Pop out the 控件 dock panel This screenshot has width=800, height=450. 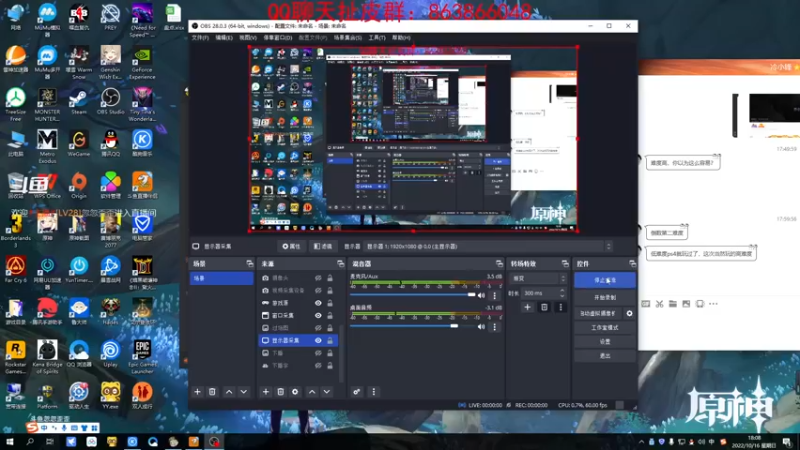point(632,264)
